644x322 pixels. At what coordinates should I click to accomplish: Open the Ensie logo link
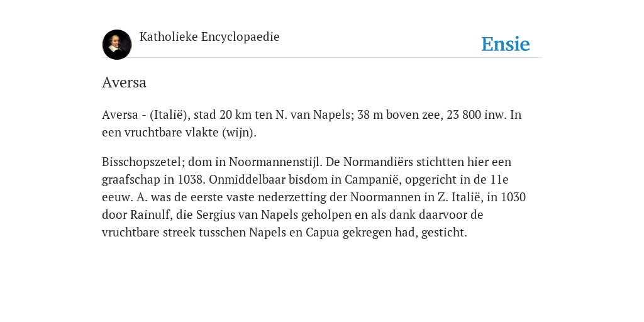(x=506, y=44)
